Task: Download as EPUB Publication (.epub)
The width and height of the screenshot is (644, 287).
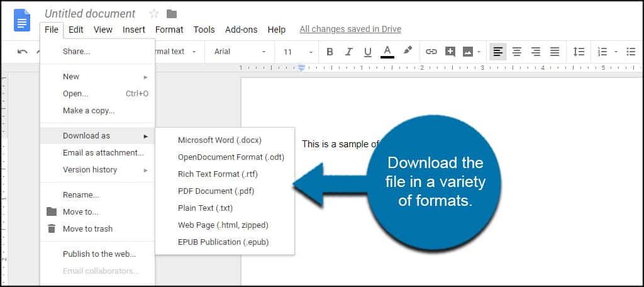Action: click(x=225, y=242)
